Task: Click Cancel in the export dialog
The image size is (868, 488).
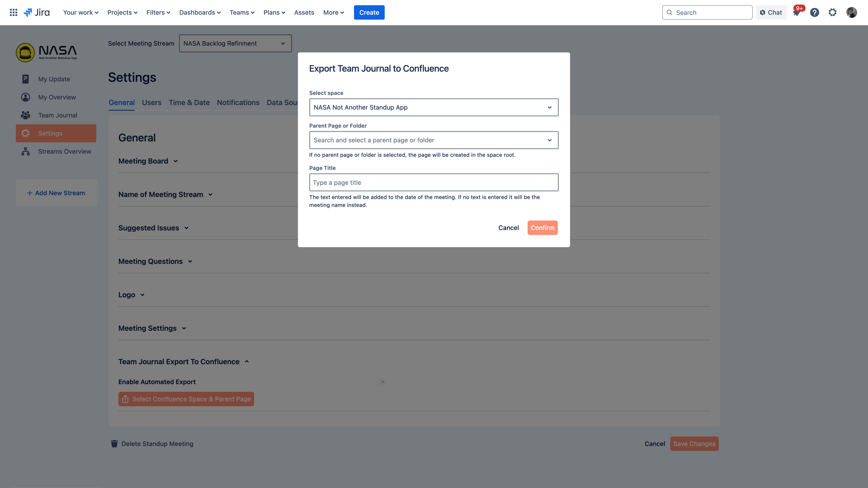Action: [508, 228]
